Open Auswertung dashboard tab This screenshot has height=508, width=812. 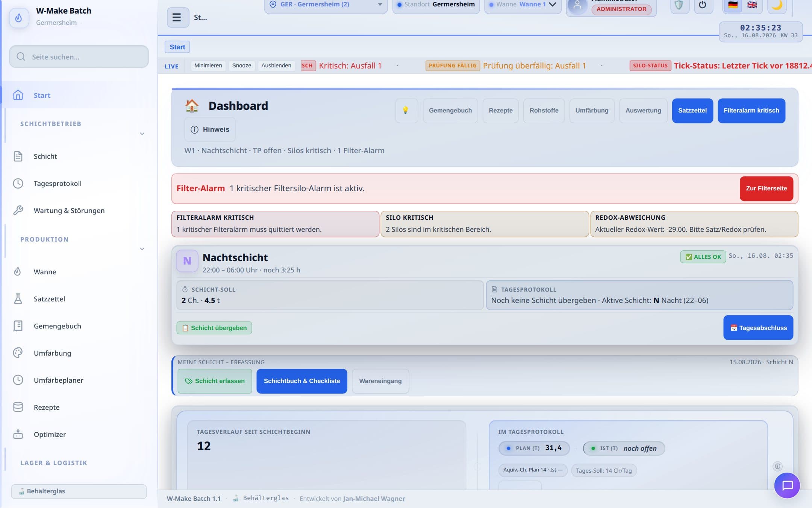click(x=643, y=110)
